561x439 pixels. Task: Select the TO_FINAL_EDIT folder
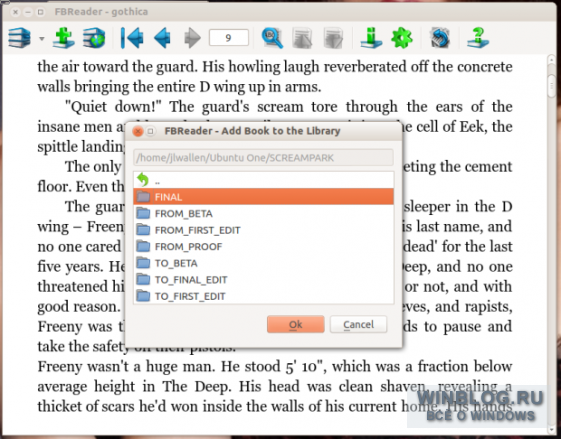pos(263,280)
